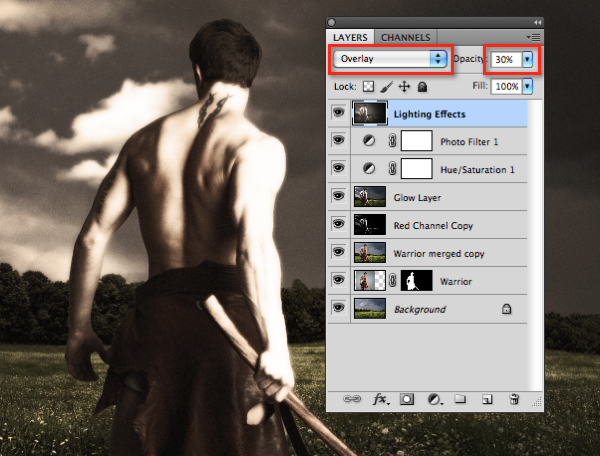
Task: Lock image pixels brush icon
Action: (x=386, y=87)
